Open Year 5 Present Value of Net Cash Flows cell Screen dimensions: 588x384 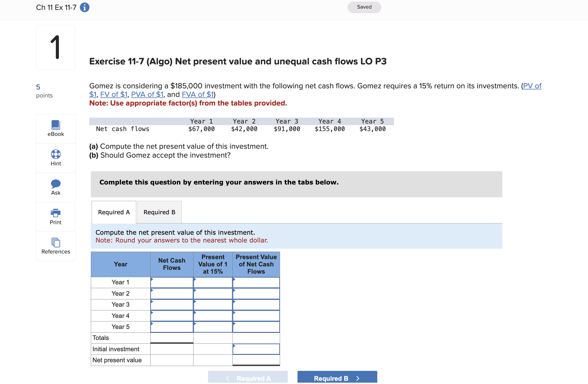(256, 327)
